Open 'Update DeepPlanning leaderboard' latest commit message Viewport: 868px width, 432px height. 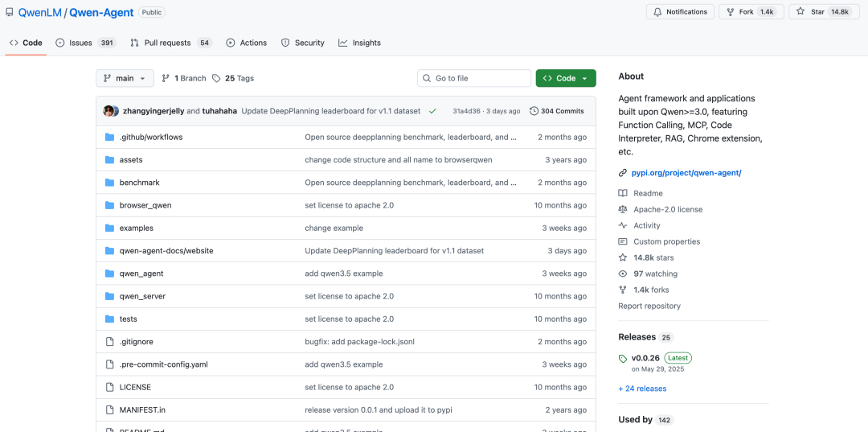coord(331,111)
